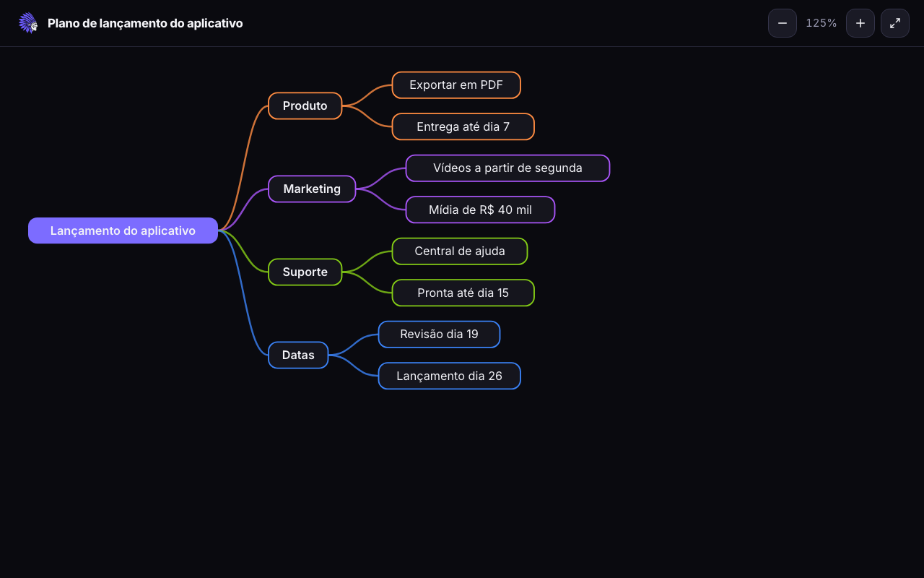Click the Pronta até dia 15 node
Viewport: 924px width, 578px height.
coord(463,293)
